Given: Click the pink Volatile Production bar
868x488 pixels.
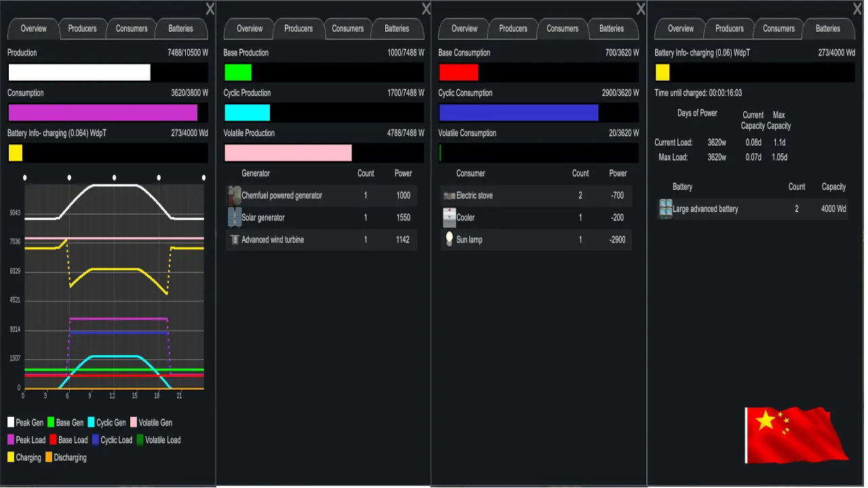Looking at the screenshot, I should 288,152.
